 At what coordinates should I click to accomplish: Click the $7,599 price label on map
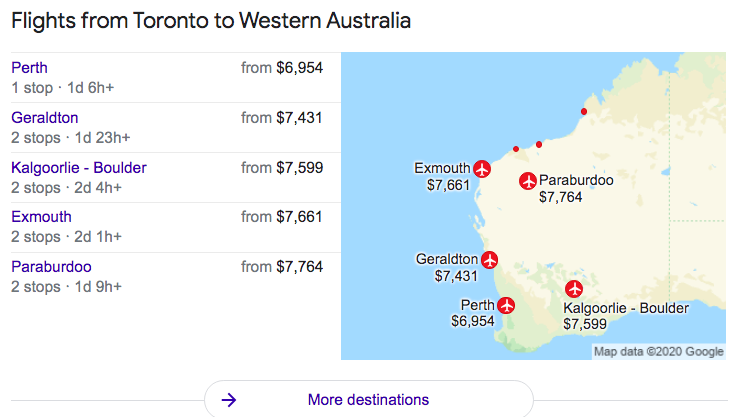tap(584, 324)
